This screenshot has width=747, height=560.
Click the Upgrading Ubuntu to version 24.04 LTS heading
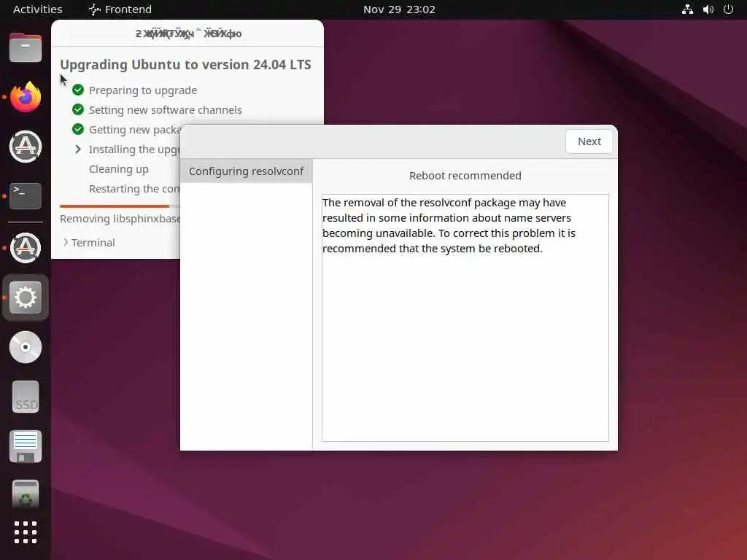185,64
